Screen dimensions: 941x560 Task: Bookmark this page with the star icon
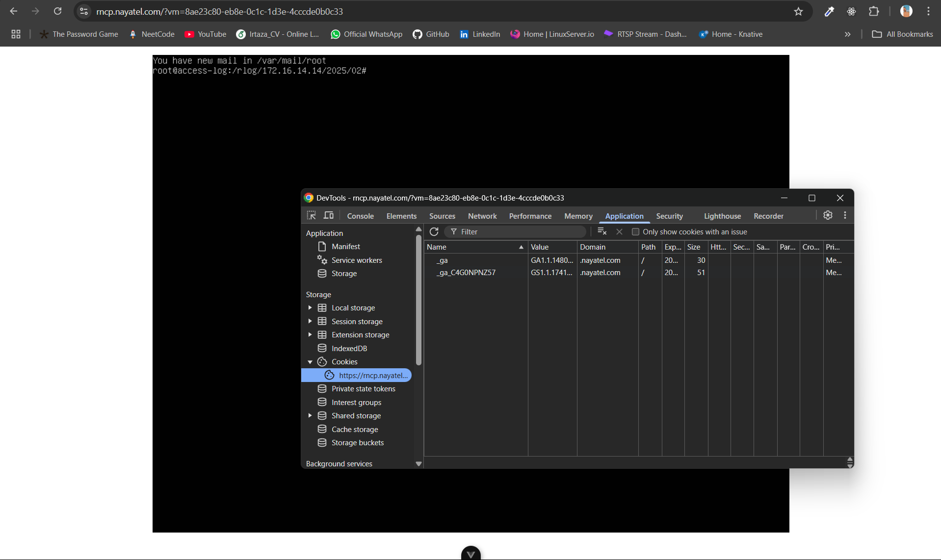point(798,11)
